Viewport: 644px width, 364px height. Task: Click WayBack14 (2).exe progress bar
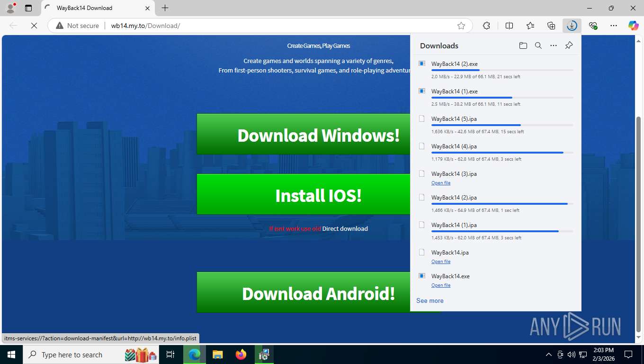click(502, 70)
